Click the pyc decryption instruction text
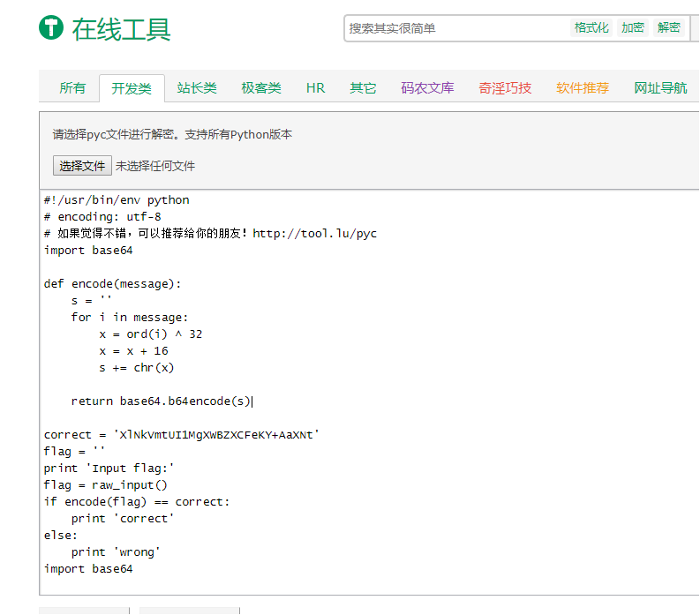This screenshot has width=700, height=615. (x=172, y=134)
